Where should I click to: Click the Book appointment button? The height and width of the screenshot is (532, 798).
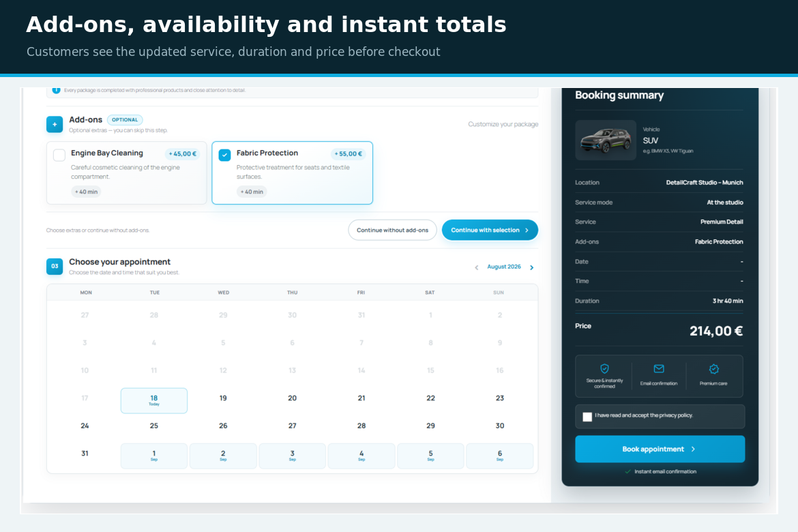tap(660, 449)
